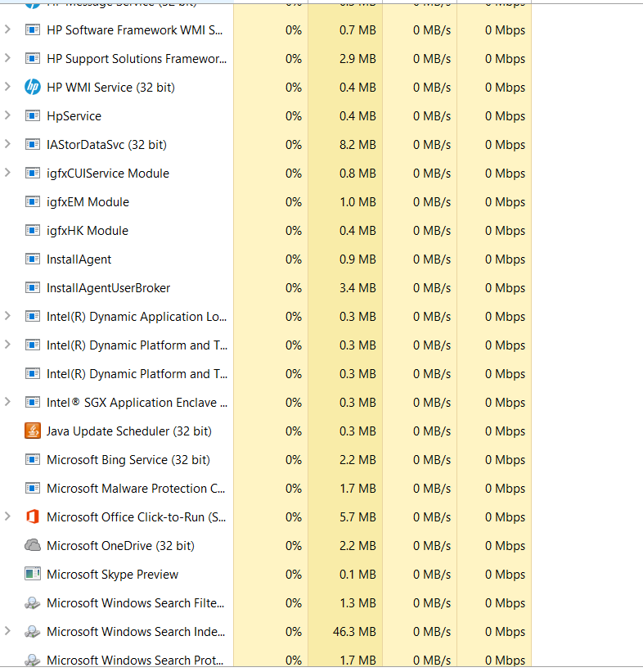Expand the HP Support Solutions Framework process
Screen dimensions: 643x672
coord(7,58)
